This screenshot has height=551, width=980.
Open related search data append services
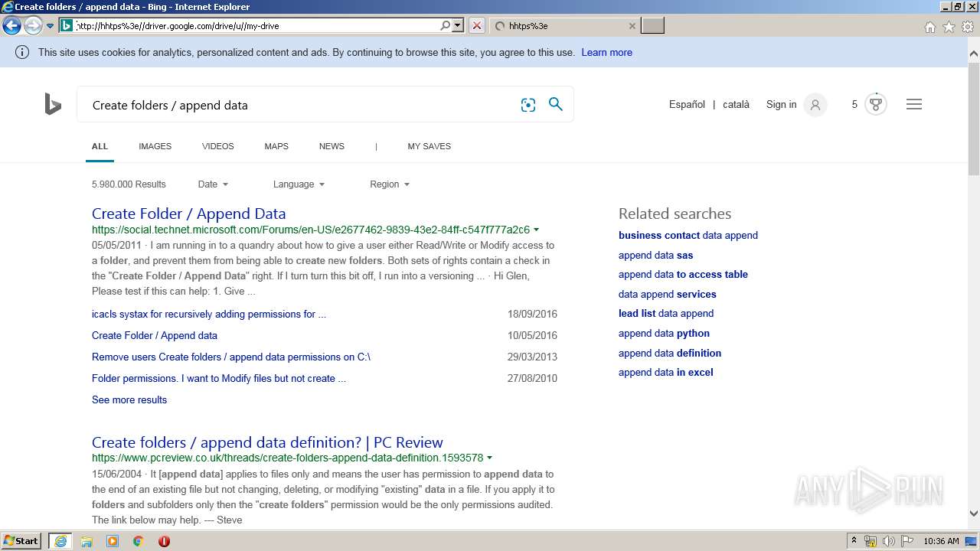coord(668,294)
